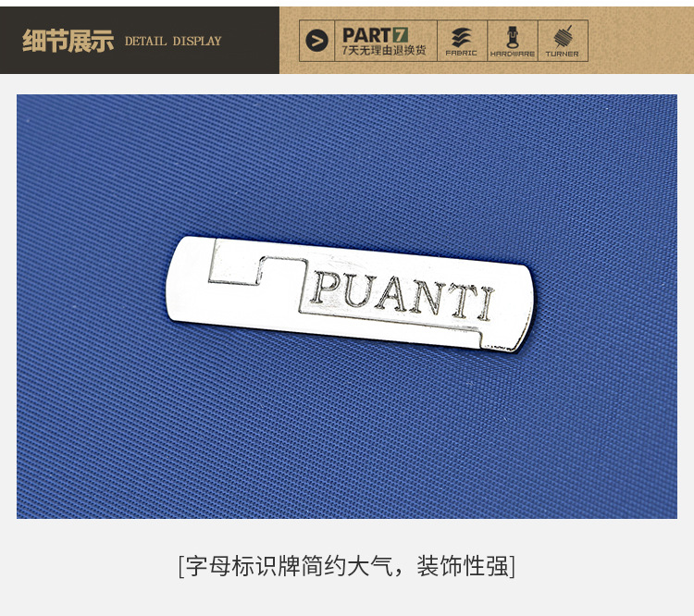Click the tan kraft-paper banner right of TURNER

641,41
